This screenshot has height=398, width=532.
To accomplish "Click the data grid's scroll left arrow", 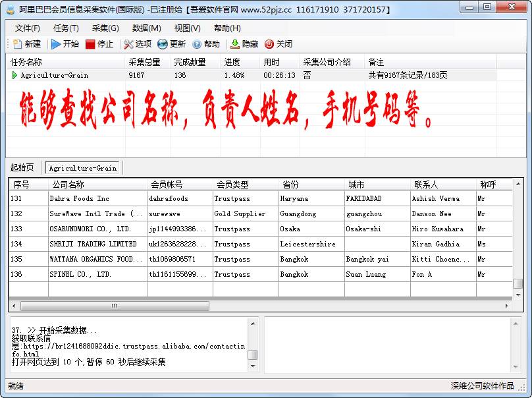I will pyautogui.click(x=14, y=306).
